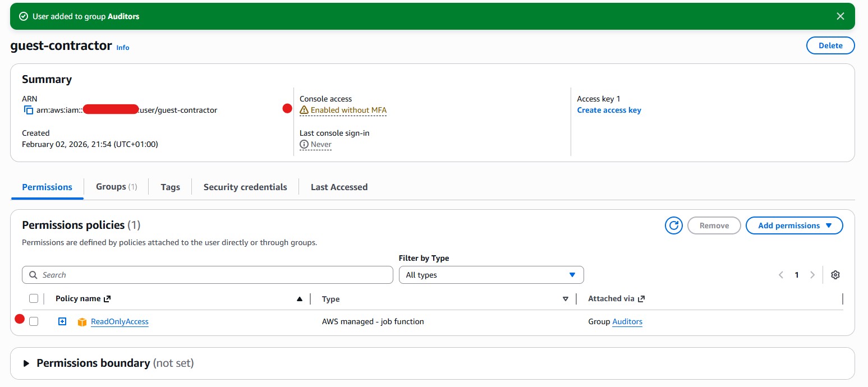The height and width of the screenshot is (387, 868).
Task: Toggle the select-all policies checkbox
Action: [x=34, y=298]
